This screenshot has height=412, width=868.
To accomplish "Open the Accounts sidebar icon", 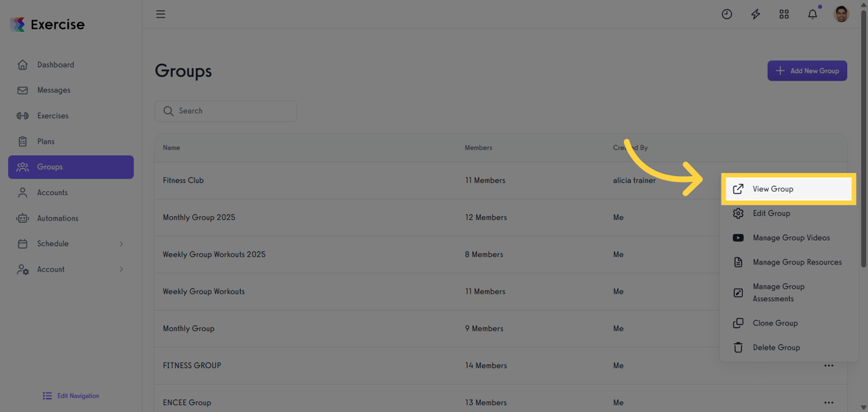I will pos(22,192).
